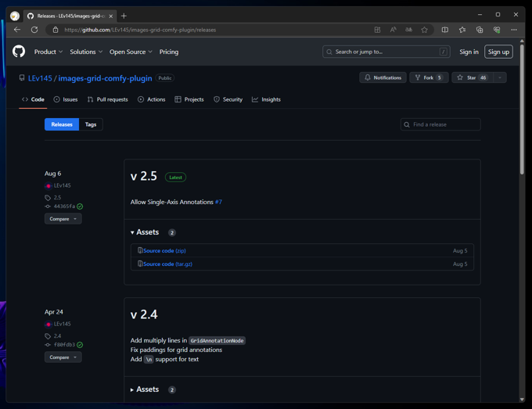
Task: Click the browser address bar URL
Action: tap(140, 30)
